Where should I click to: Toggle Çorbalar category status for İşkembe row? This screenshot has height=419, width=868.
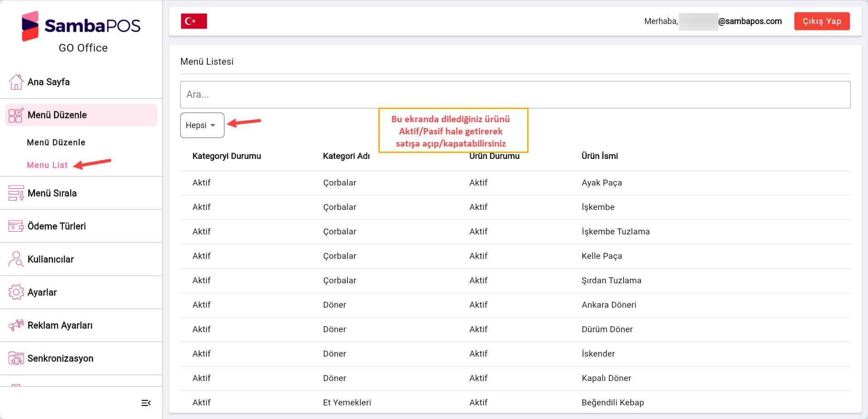pyautogui.click(x=201, y=207)
